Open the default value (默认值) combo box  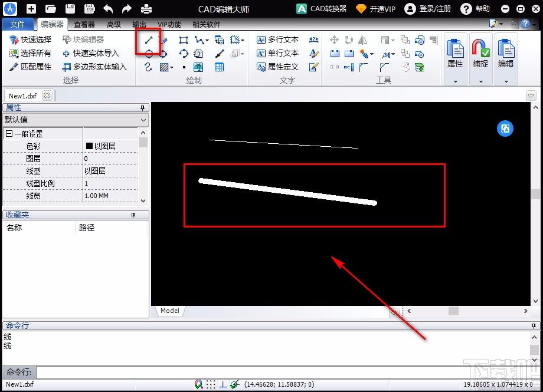tap(76, 120)
